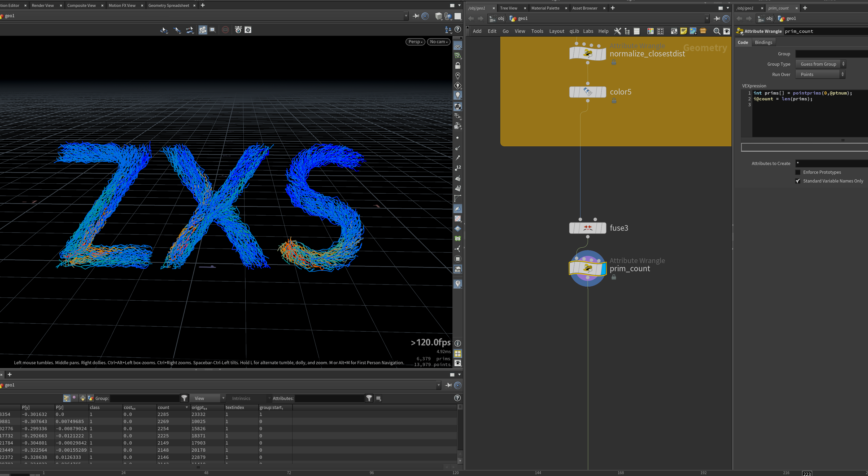Screen dimensions: 868x476
Task: Click the spreadsheet attribute filter funnel icon
Action: click(369, 398)
